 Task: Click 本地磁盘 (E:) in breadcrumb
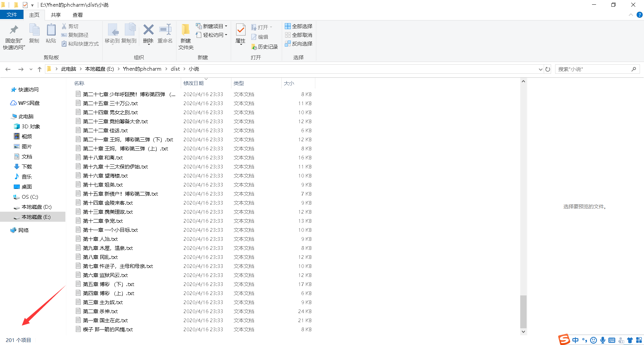tap(99, 69)
